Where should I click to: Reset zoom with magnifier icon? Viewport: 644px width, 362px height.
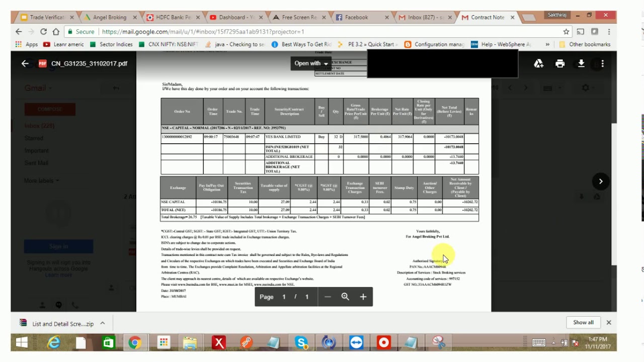tap(345, 297)
